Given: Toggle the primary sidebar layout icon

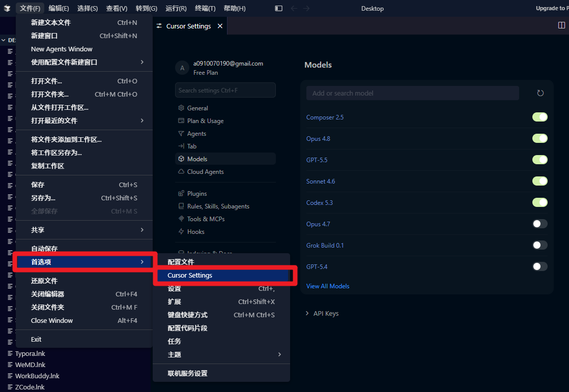Looking at the screenshot, I should click(x=279, y=8).
